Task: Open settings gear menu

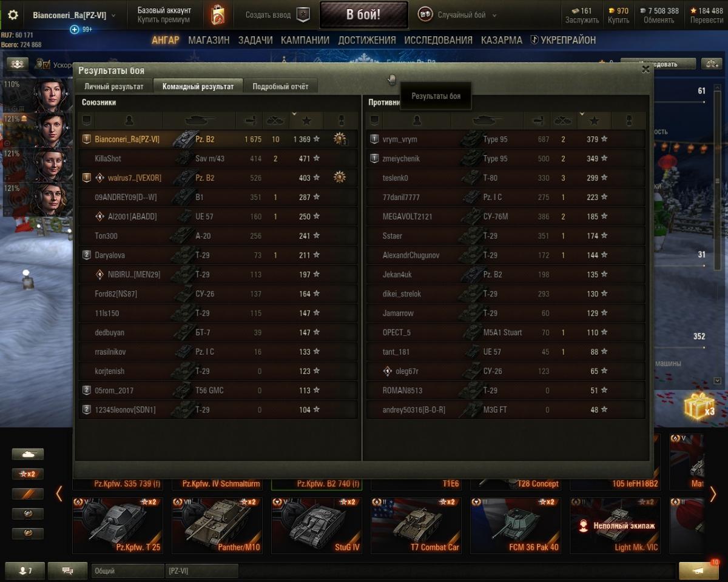Action: (x=13, y=15)
